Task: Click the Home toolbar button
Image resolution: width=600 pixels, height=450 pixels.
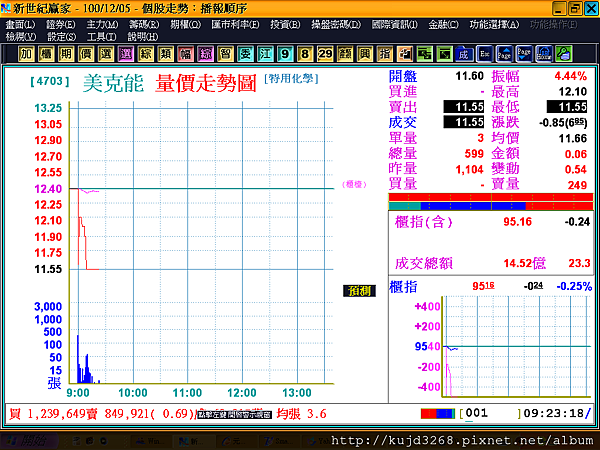Action: point(544,54)
